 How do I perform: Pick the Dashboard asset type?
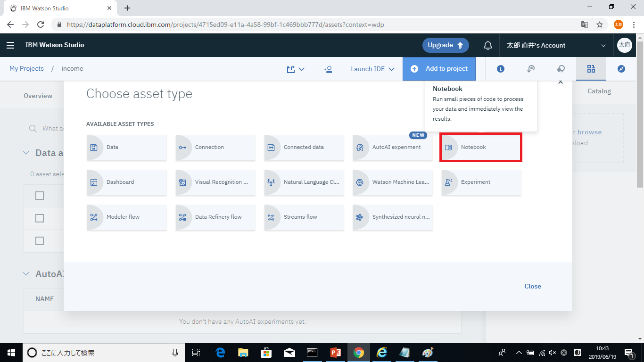click(126, 182)
